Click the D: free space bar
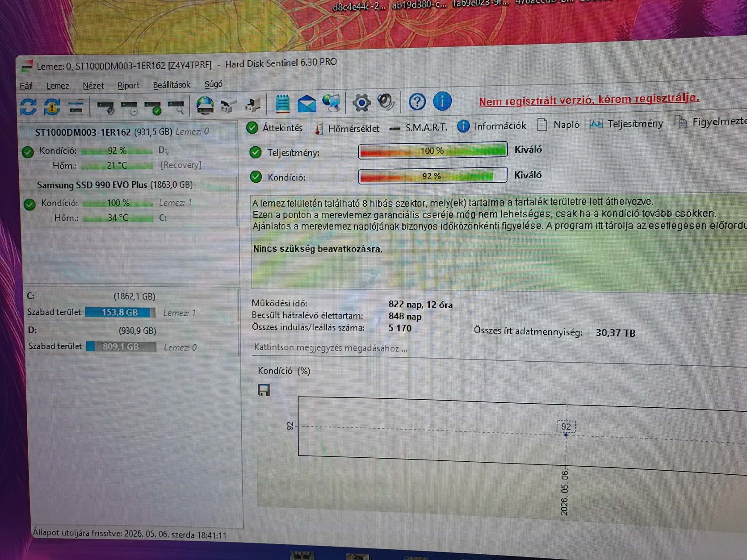The height and width of the screenshot is (560, 747). [121, 347]
